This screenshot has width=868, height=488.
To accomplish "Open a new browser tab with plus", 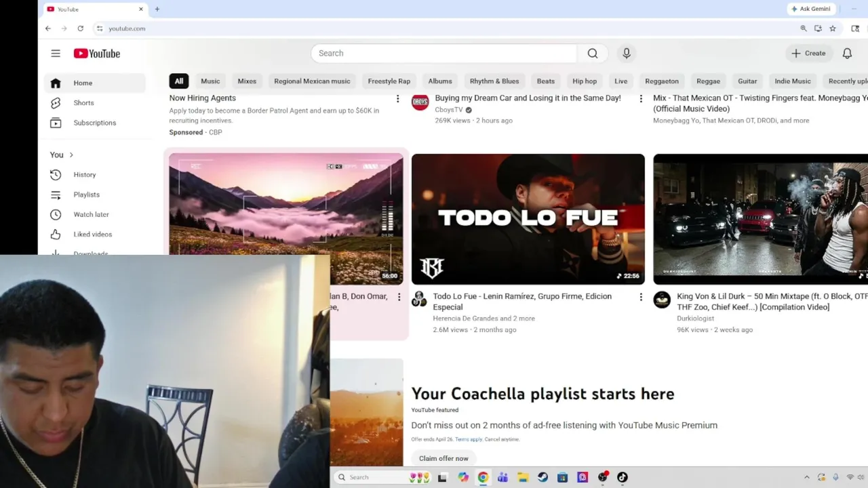I will [157, 9].
